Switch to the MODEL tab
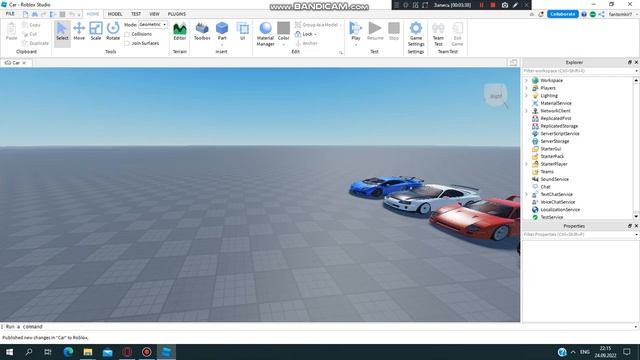This screenshot has height=360, width=640. pyautogui.click(x=115, y=14)
